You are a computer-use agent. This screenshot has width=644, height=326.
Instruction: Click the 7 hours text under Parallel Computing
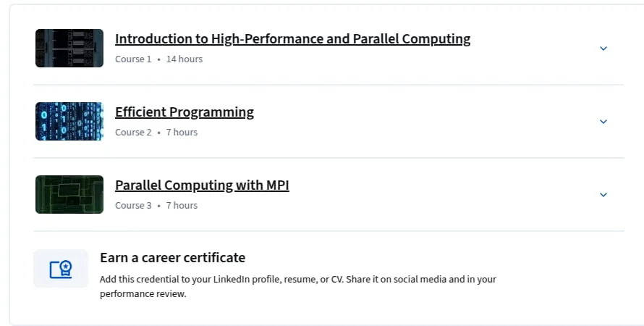pyautogui.click(x=182, y=206)
